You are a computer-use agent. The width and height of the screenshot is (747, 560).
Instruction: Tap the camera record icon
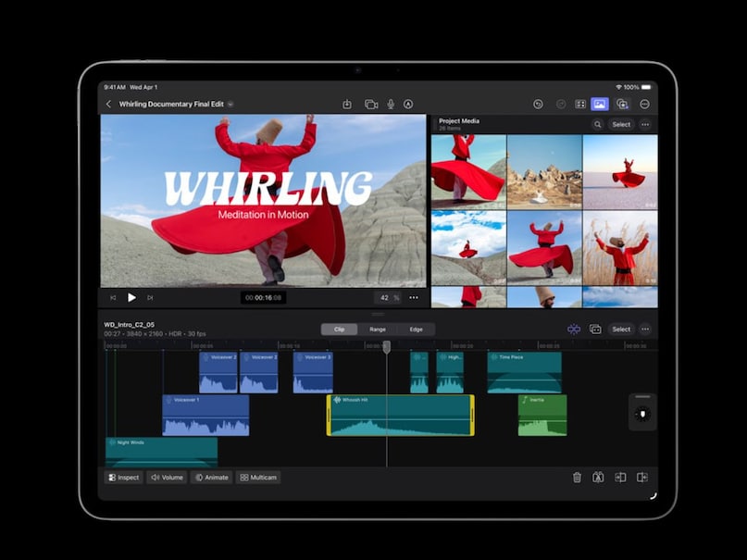[x=371, y=105]
